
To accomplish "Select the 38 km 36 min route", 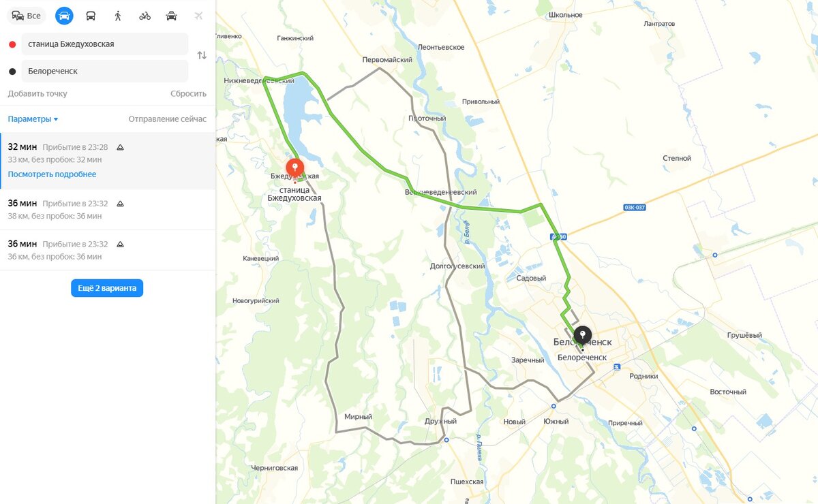I will coord(108,210).
